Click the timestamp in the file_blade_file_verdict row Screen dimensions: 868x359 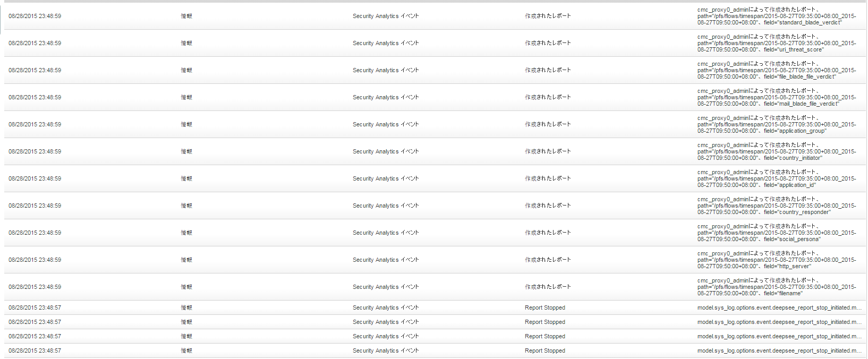click(x=35, y=70)
